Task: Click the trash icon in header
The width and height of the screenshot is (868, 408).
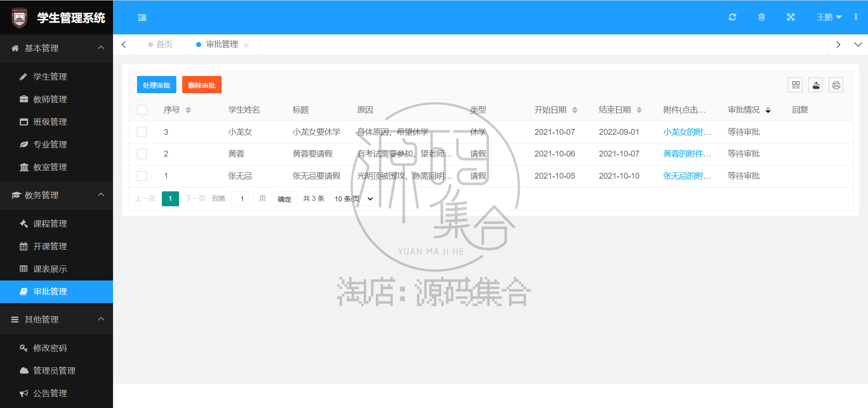Action: 761,17
